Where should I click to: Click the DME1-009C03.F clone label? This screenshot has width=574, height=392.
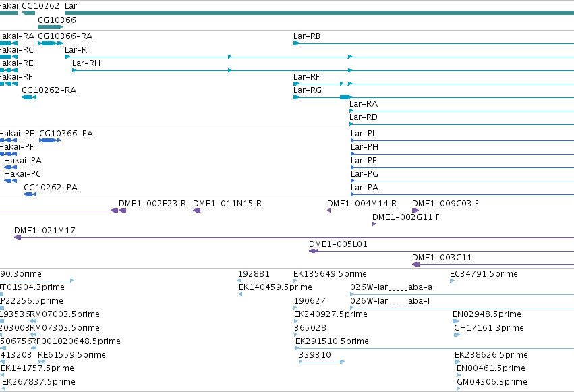[x=445, y=204]
